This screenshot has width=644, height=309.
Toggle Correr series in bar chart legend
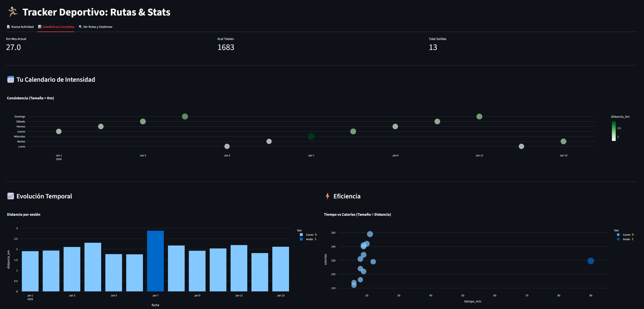[x=309, y=235]
